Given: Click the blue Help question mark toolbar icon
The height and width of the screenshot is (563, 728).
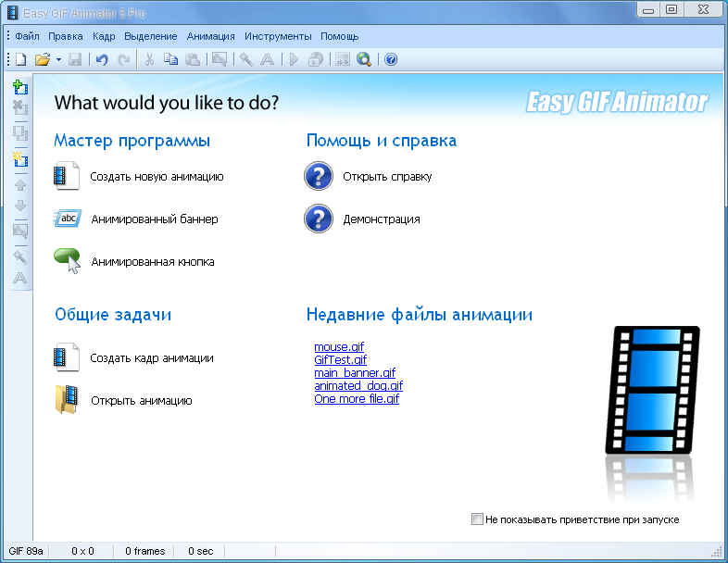Looking at the screenshot, I should pos(391,59).
